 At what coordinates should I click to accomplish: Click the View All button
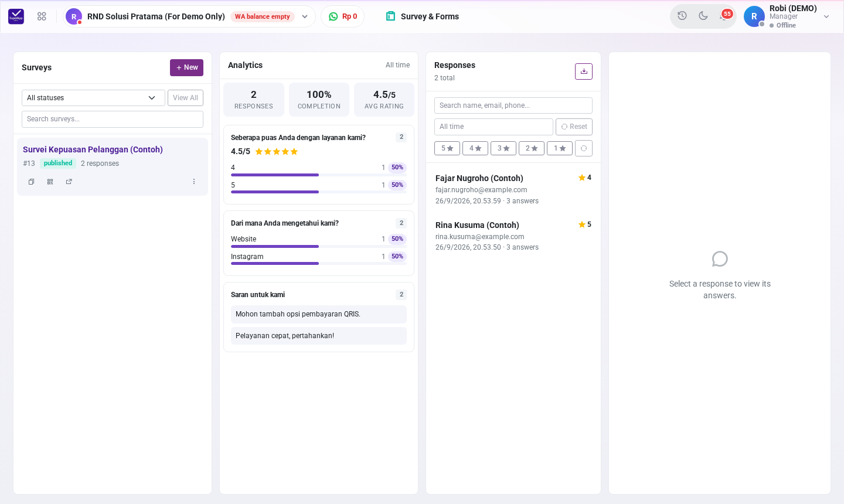[x=185, y=98]
